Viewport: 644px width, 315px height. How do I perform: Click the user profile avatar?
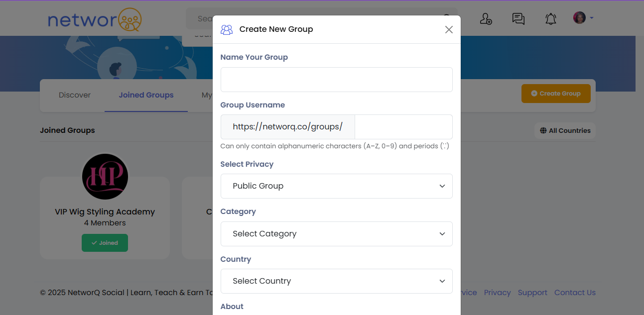point(579,18)
